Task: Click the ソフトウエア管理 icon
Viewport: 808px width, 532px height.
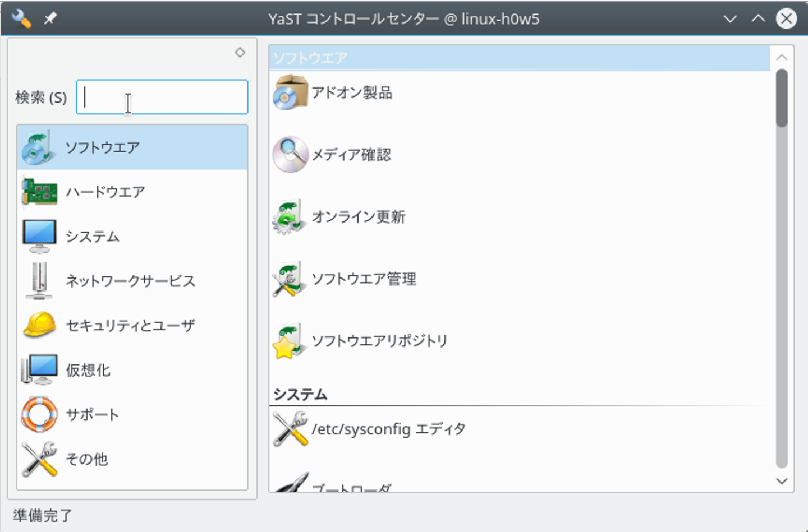Action: pos(290,279)
